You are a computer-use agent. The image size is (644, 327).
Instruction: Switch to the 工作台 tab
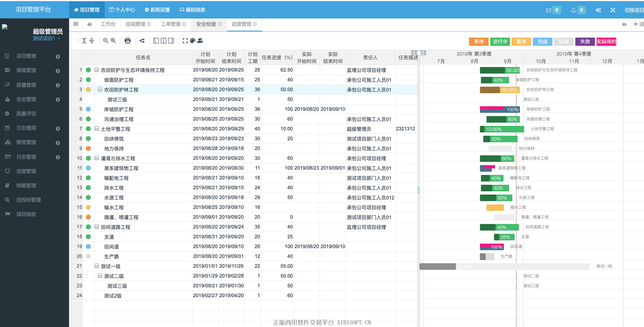(108, 24)
